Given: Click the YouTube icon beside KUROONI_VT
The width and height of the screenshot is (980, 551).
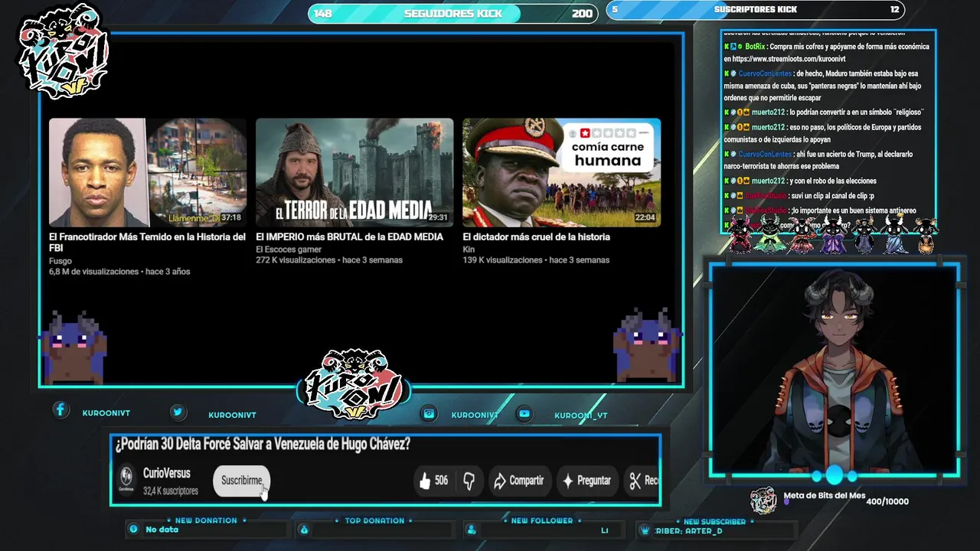Looking at the screenshot, I should tap(524, 413).
